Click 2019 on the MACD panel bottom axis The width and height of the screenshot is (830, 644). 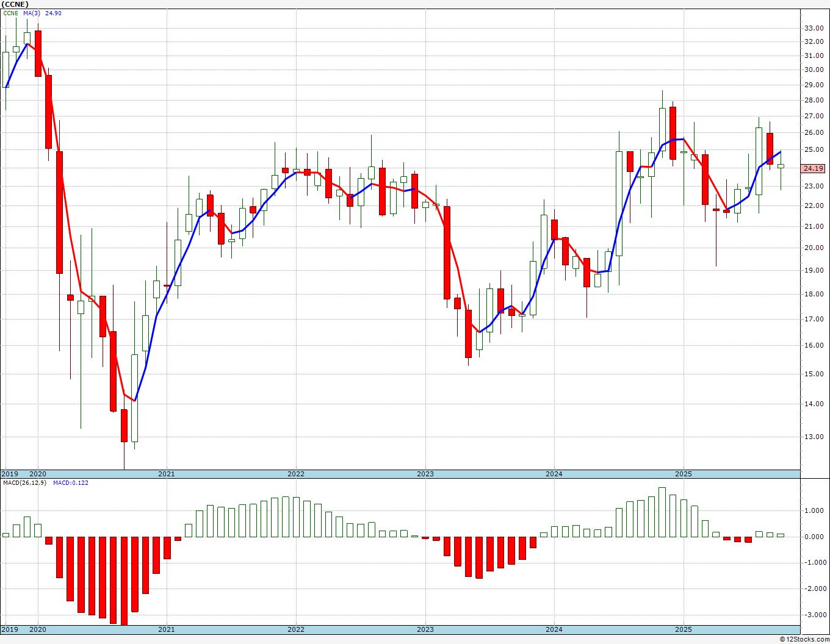click(9, 629)
